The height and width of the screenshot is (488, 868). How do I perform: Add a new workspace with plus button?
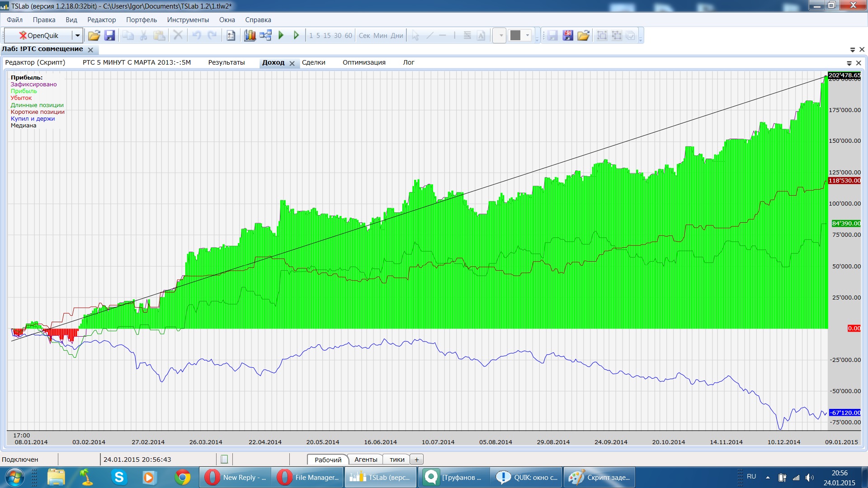click(x=416, y=460)
